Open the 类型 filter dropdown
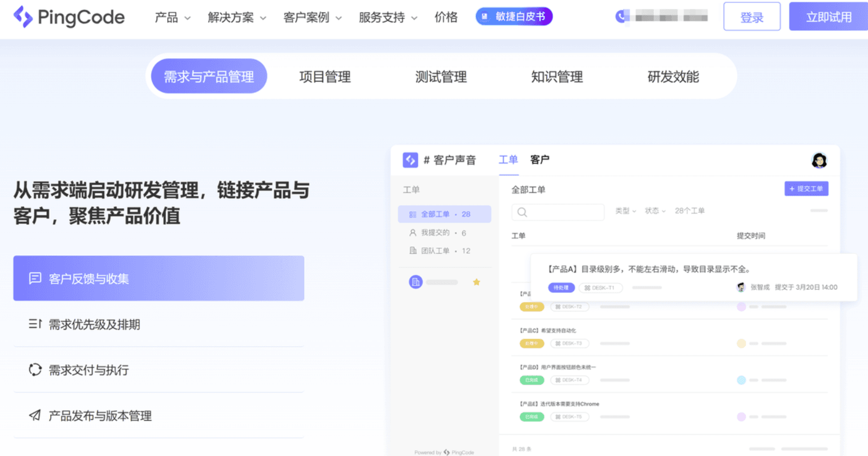 pyautogui.click(x=625, y=211)
